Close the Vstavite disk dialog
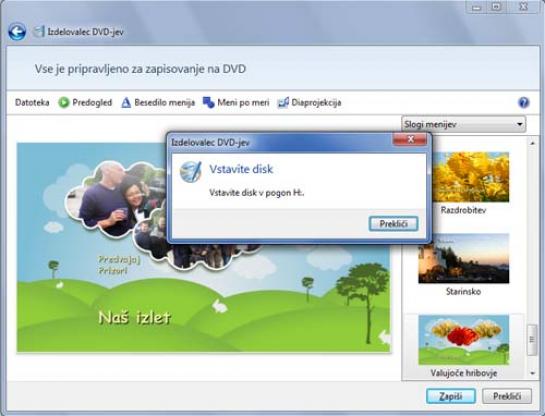The width and height of the screenshot is (545, 416). tap(410, 139)
